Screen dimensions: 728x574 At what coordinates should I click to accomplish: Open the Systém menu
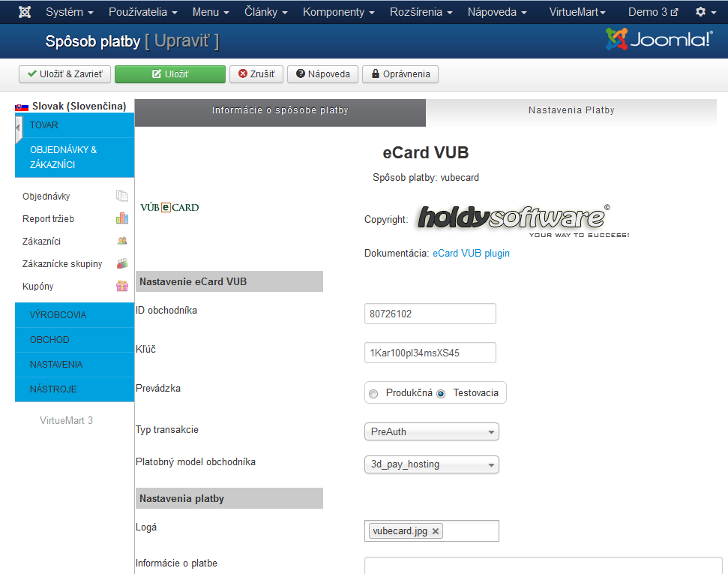69,12
